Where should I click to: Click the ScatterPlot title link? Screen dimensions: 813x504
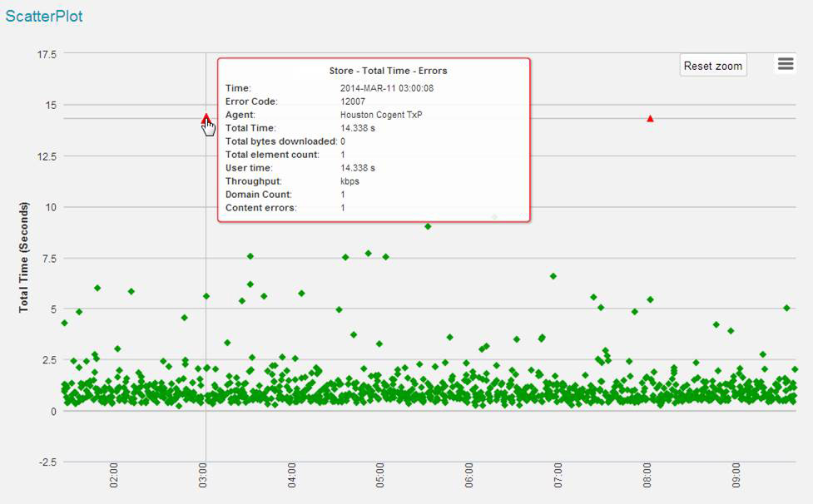44,17
